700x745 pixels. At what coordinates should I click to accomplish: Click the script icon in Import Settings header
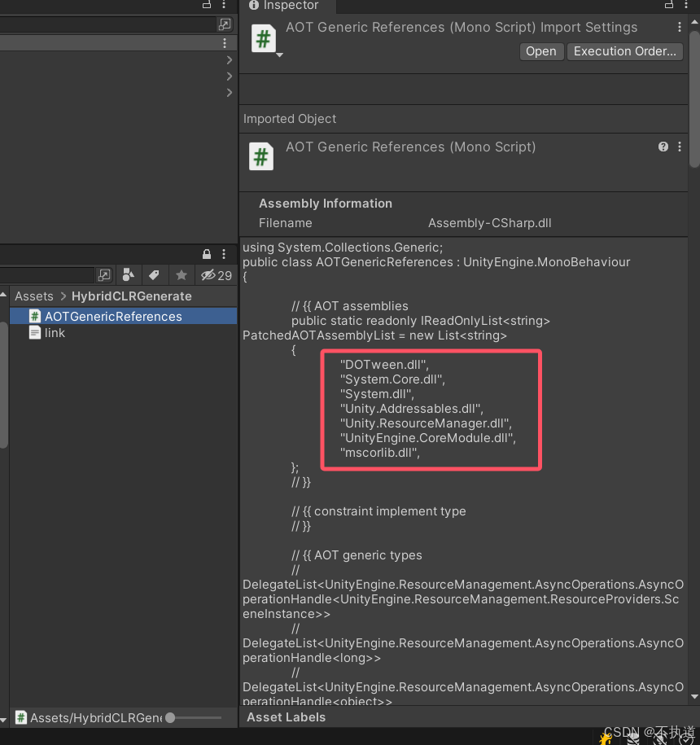tap(263, 38)
